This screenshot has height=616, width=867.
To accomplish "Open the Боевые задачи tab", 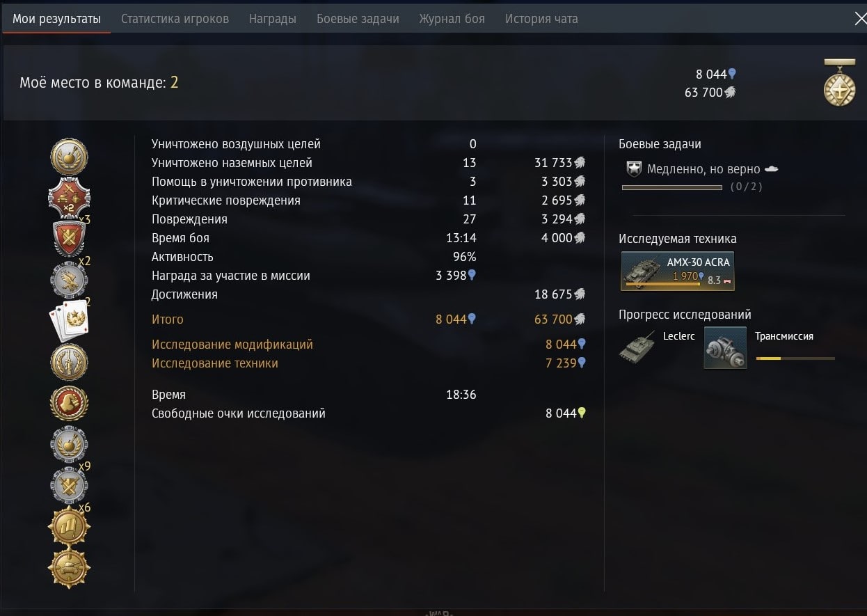I will (358, 19).
